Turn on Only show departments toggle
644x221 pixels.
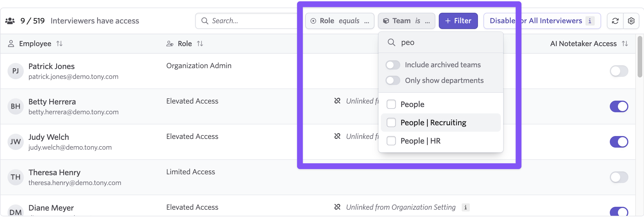coord(393,80)
